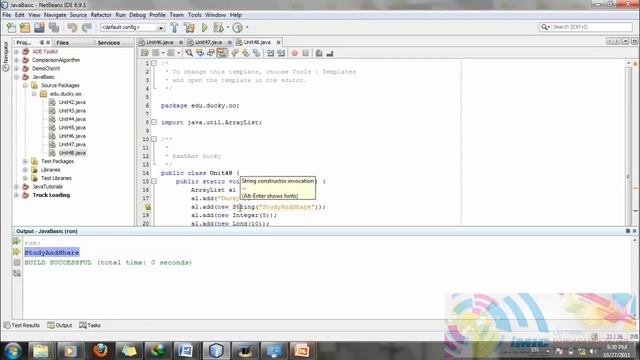Switch to the Files panel tab
640x360 pixels.
(x=62, y=42)
